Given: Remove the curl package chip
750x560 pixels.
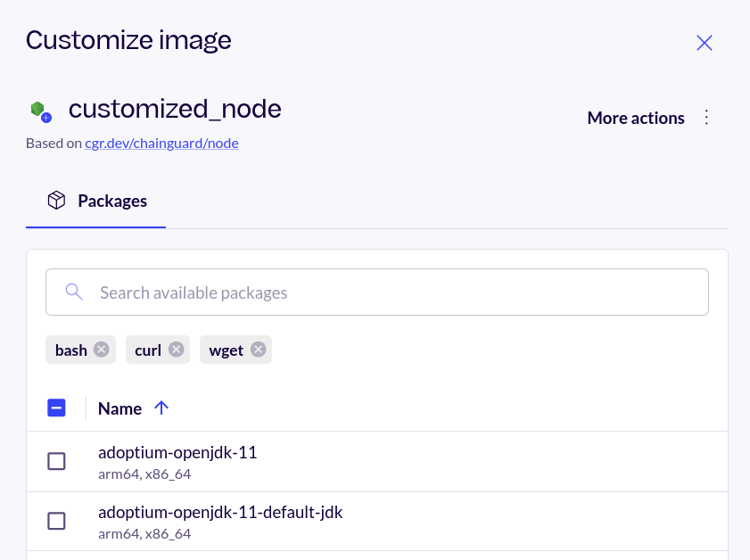Looking at the screenshot, I should click(x=176, y=350).
